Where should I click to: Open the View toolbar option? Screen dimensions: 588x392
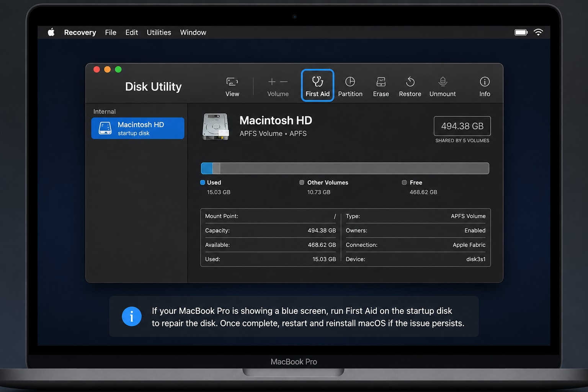click(x=232, y=87)
